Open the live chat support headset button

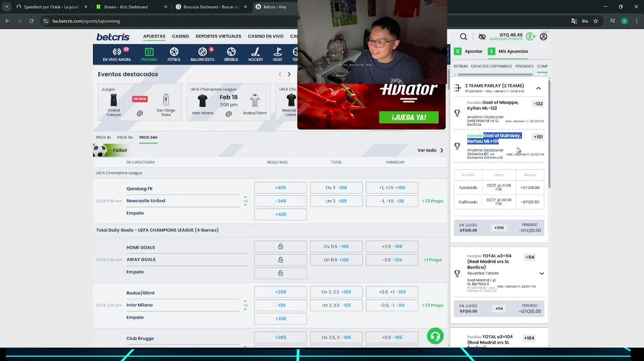coord(435,336)
